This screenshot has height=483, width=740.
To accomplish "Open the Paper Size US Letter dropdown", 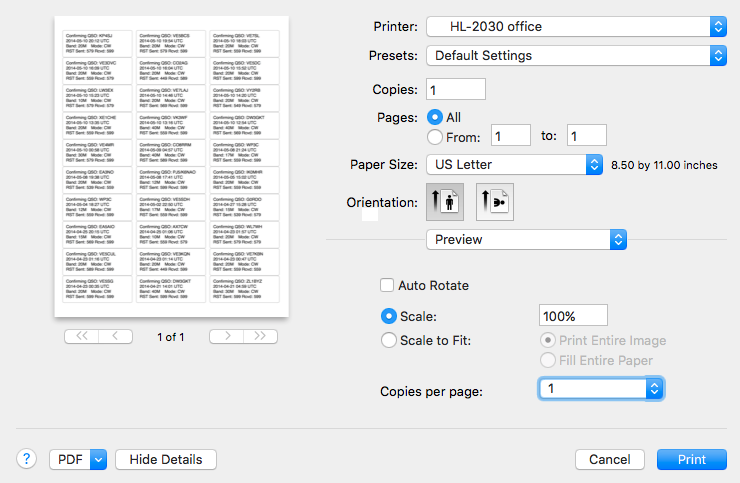I will (514, 164).
